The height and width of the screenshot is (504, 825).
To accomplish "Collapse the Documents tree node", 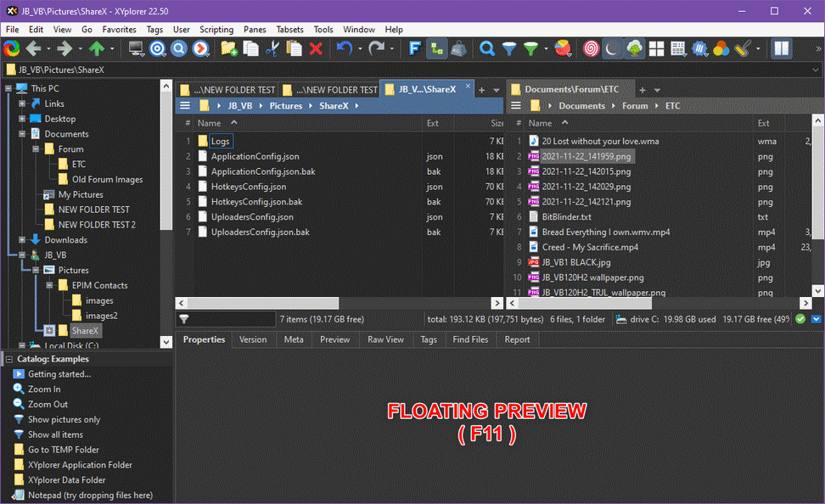I will pyautogui.click(x=22, y=133).
